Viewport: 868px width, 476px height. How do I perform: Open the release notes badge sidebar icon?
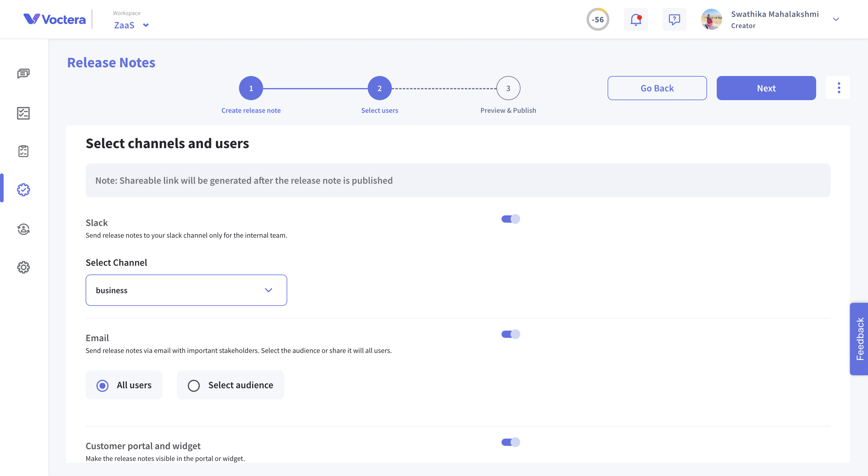coord(23,190)
